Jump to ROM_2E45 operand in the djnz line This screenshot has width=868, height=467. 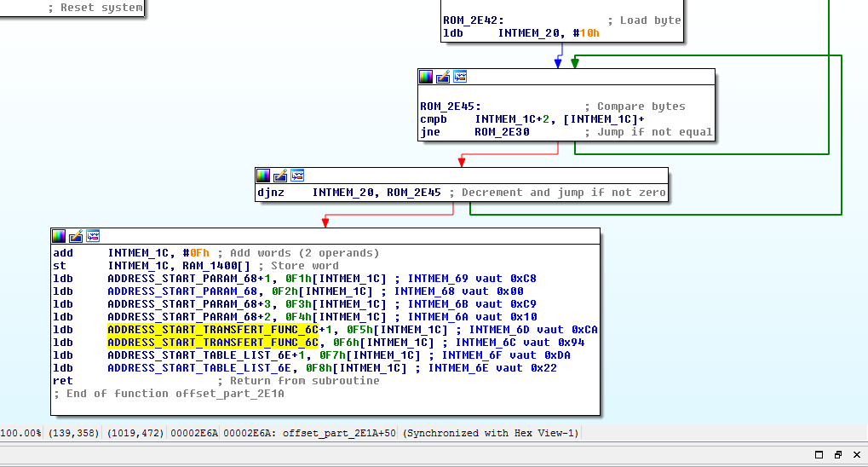click(414, 193)
